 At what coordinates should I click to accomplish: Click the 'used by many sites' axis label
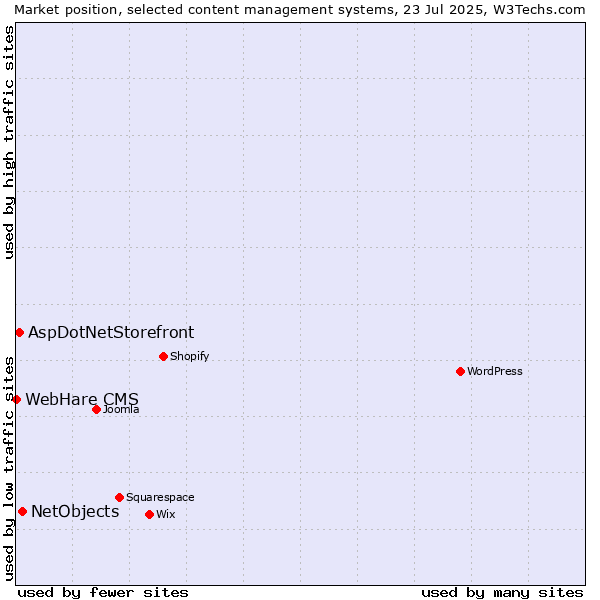[502, 593]
